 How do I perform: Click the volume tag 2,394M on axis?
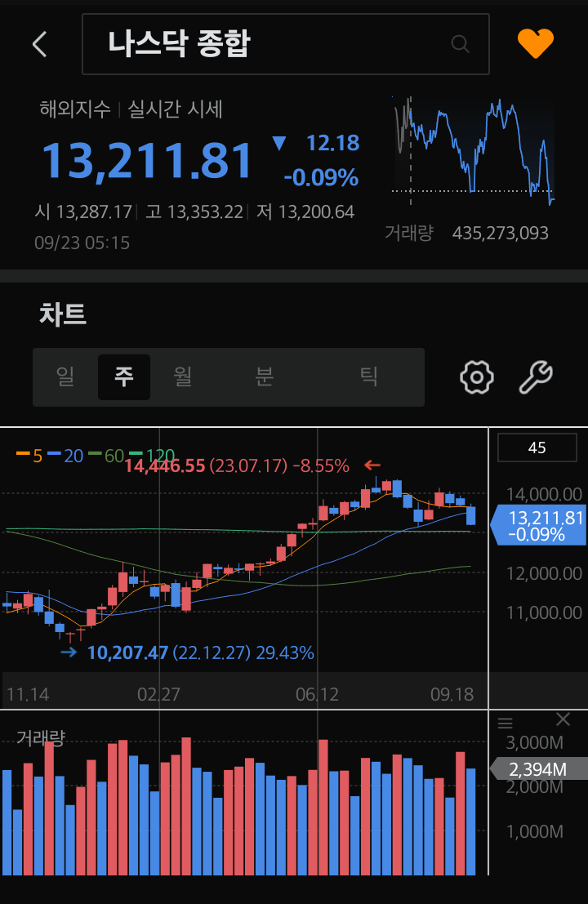(538, 769)
